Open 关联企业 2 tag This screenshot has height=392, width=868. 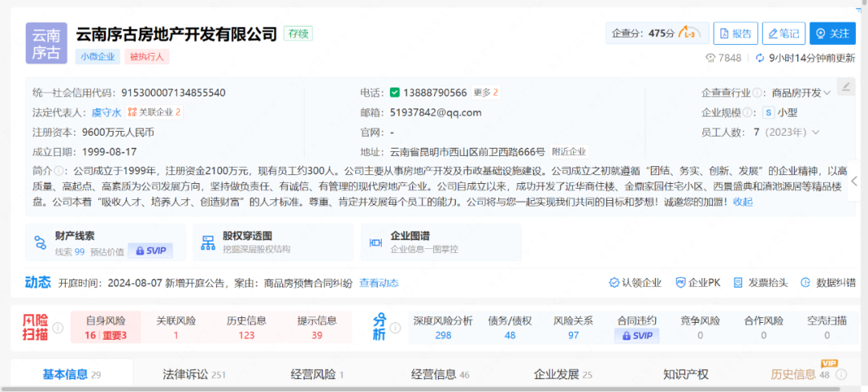[x=154, y=112]
